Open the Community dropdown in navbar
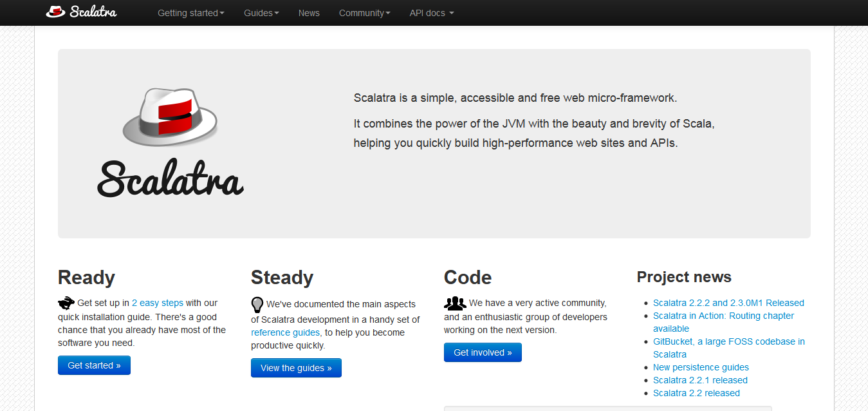The image size is (868, 411). click(x=365, y=13)
